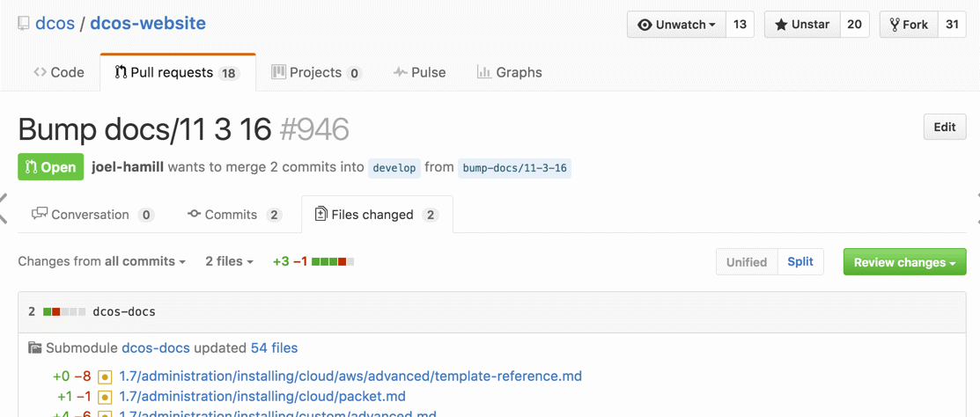The height and width of the screenshot is (417, 980).
Task: Switch to the Code tab
Action: [x=59, y=72]
